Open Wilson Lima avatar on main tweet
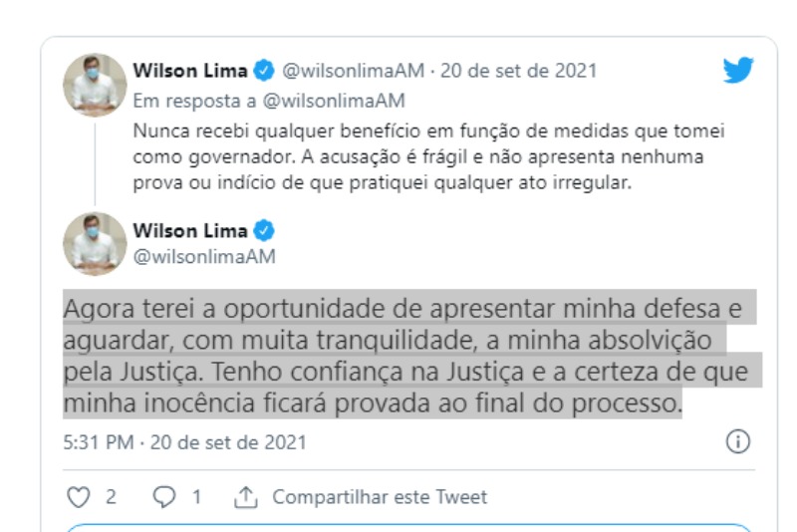The width and height of the screenshot is (797, 532). pos(95,244)
